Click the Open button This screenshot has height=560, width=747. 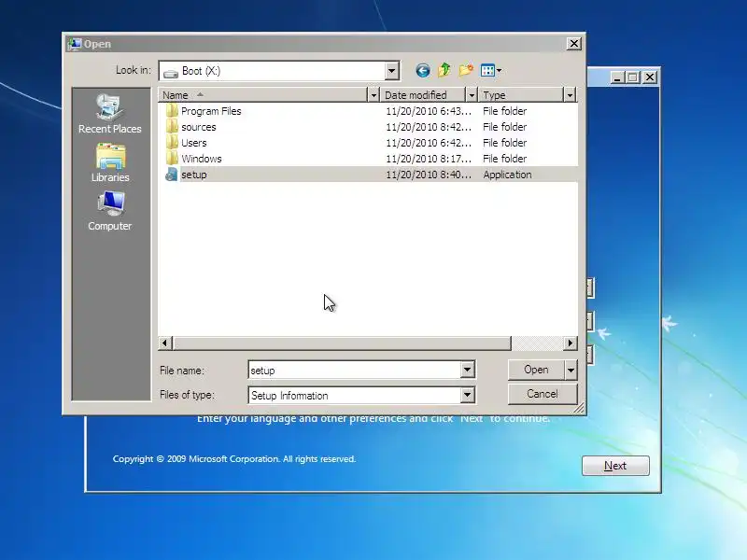coord(536,370)
